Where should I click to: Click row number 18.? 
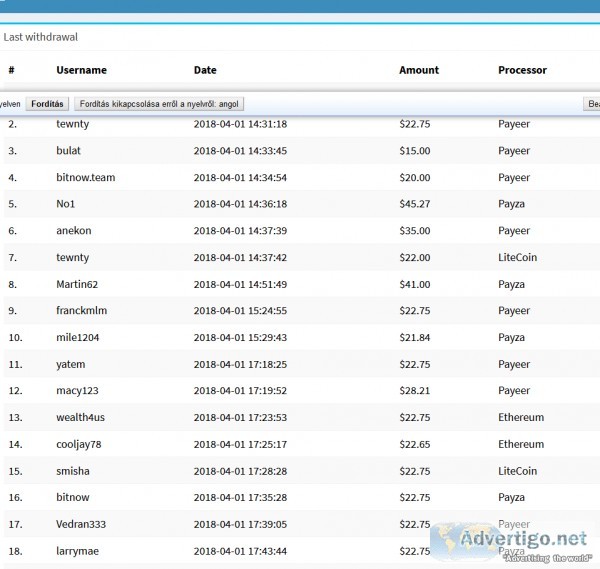[15, 551]
